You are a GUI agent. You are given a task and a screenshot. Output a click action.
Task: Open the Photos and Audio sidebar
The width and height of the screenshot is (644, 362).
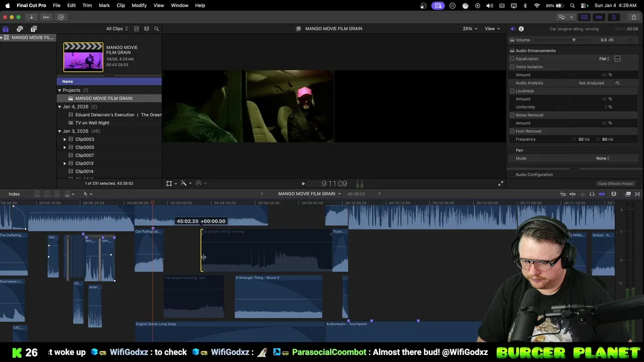20,29
